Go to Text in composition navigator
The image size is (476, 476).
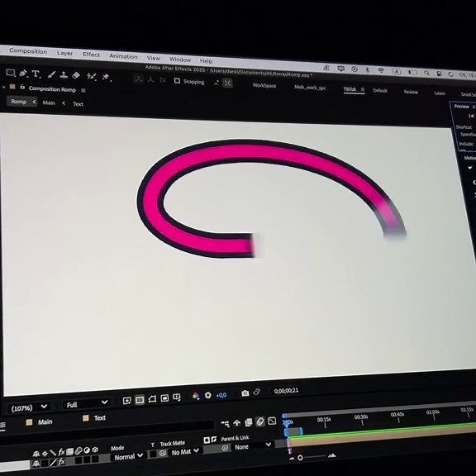(78, 104)
